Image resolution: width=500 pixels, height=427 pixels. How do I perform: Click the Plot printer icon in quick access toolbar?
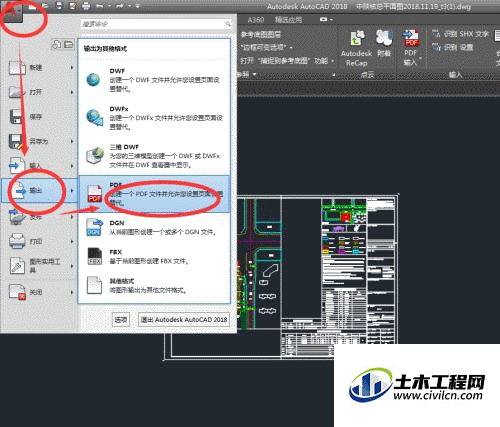(x=86, y=6)
